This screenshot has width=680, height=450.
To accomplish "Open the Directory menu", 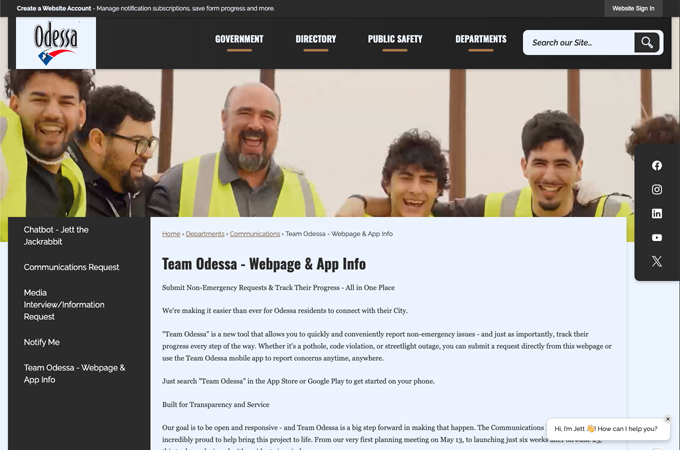I will [x=316, y=39].
